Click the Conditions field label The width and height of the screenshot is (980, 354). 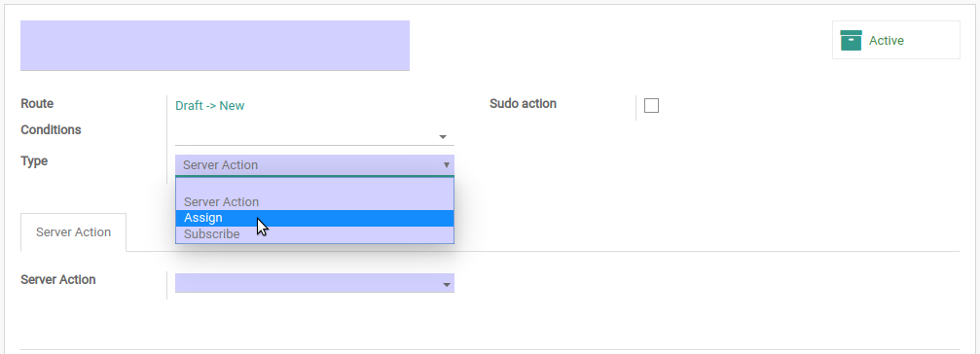51,130
